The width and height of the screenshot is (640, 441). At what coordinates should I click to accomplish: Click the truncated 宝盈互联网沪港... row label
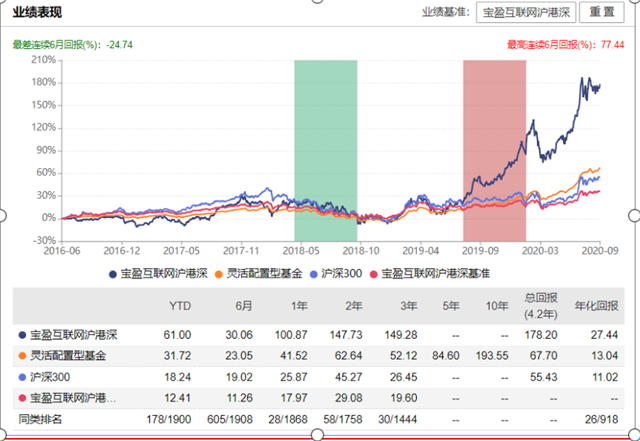pos(73,398)
